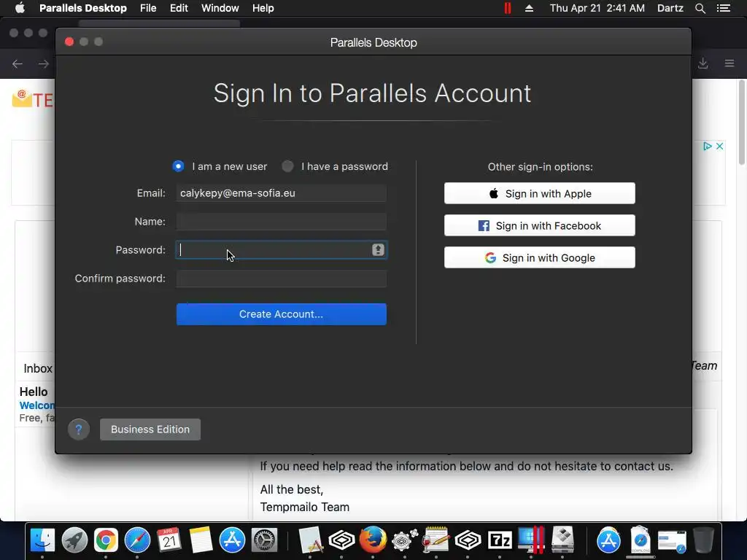747x560 pixels.
Task: Open the Business Edition option
Action: [150, 429]
